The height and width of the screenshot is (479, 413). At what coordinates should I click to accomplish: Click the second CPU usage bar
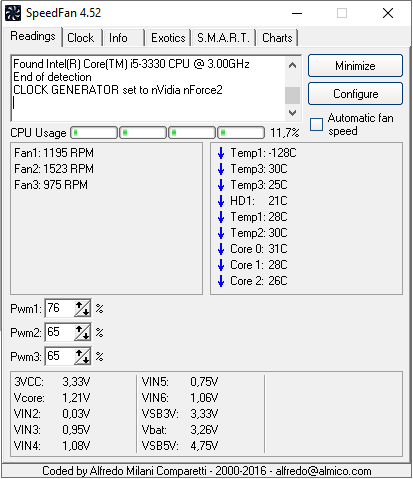pyautogui.click(x=143, y=133)
